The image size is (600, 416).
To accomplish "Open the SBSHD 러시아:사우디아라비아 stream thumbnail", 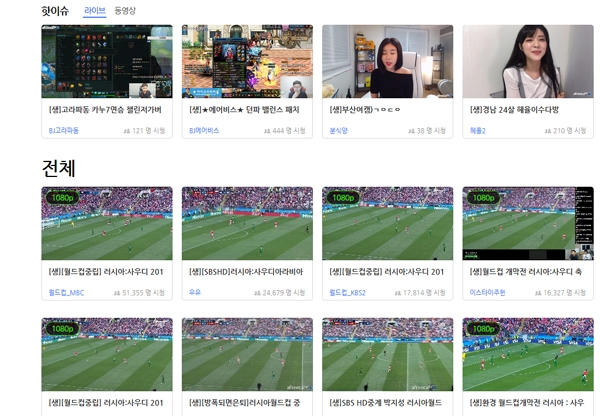I will coord(247,223).
